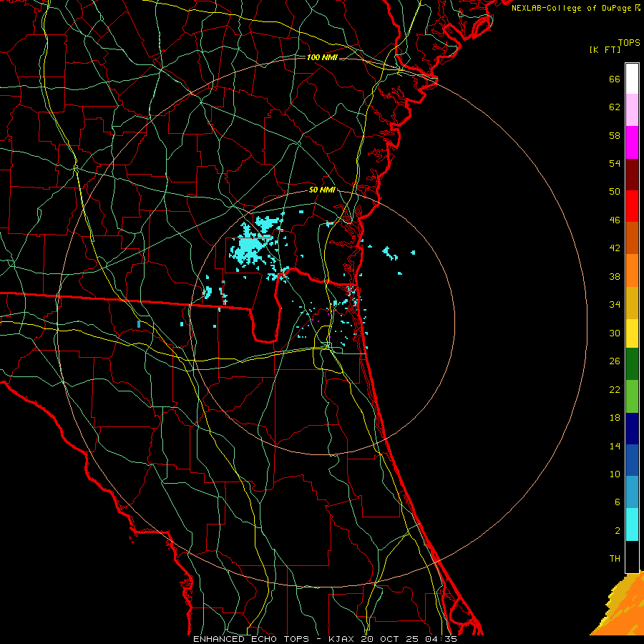Click the 2 legend value
The height and width of the screenshot is (644, 644).
(618, 531)
